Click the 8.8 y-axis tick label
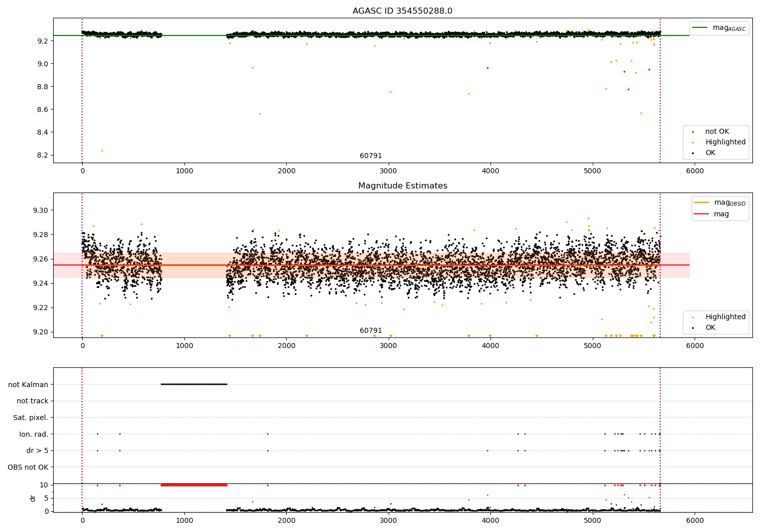 pos(42,87)
